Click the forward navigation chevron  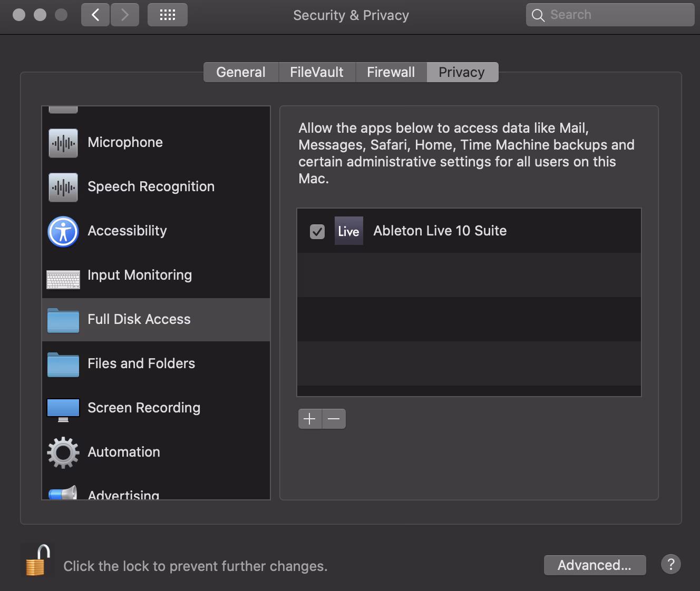(x=125, y=15)
